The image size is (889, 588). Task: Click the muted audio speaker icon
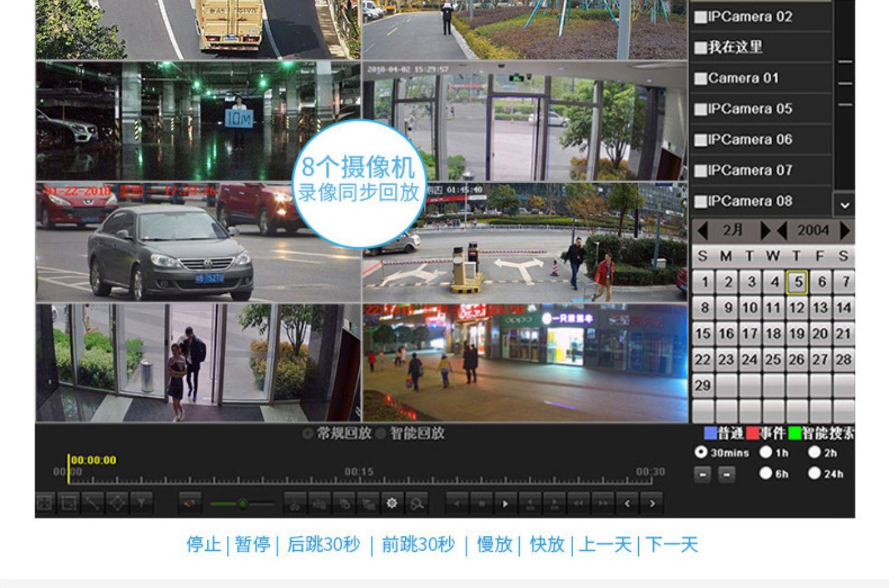(190, 503)
